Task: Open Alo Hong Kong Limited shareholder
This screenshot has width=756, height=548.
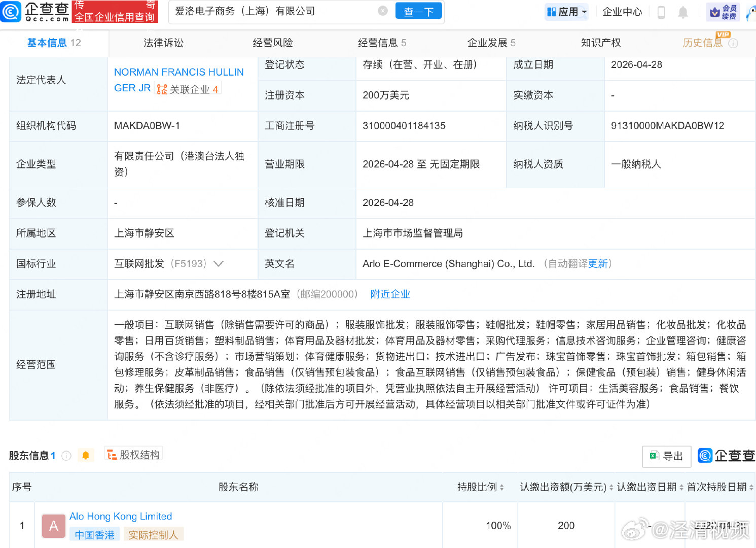Action: (121, 517)
